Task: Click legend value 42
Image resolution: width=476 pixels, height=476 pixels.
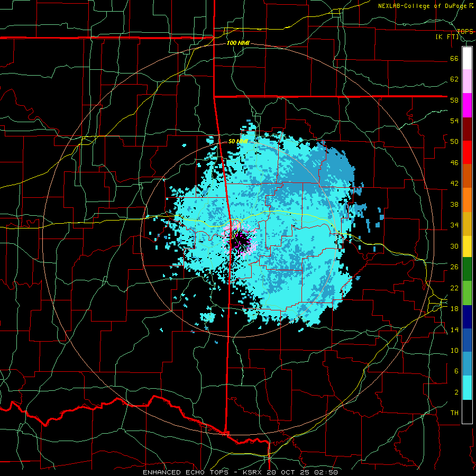Action: point(454,183)
